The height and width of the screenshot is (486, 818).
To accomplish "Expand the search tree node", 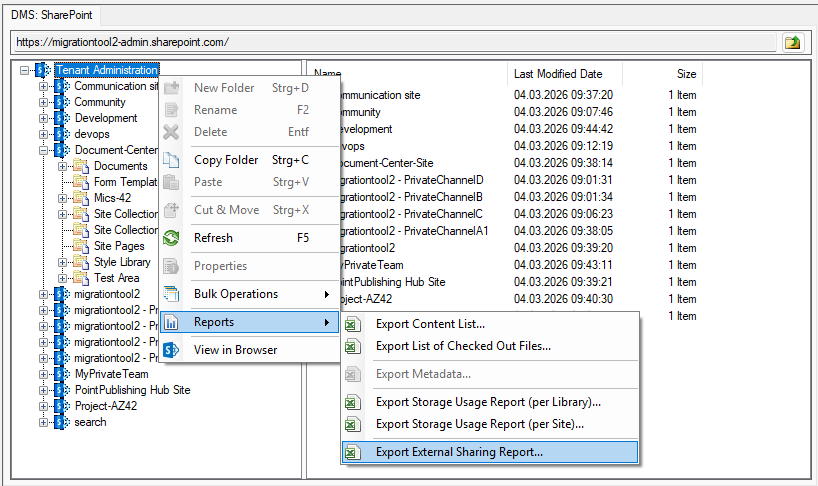I will (x=44, y=422).
